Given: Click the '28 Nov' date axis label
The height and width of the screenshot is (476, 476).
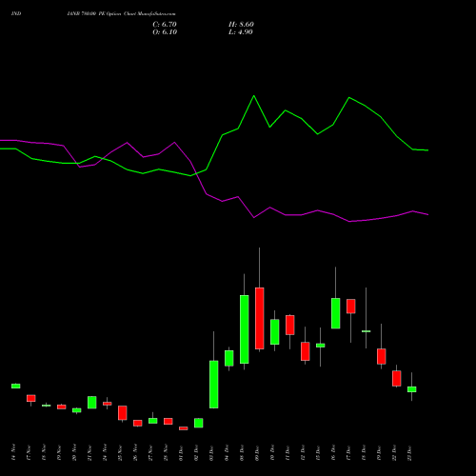Looking at the screenshot, I should pyautogui.click(x=166, y=453).
